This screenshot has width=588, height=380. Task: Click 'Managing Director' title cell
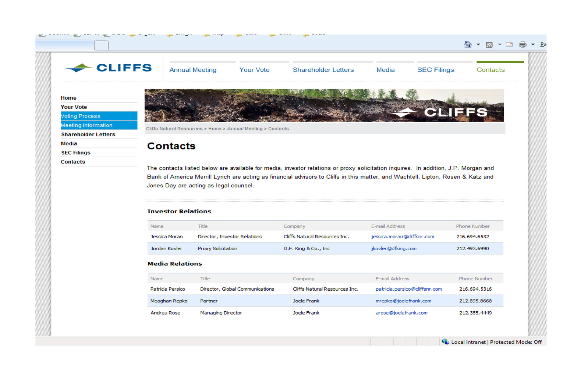click(x=221, y=313)
